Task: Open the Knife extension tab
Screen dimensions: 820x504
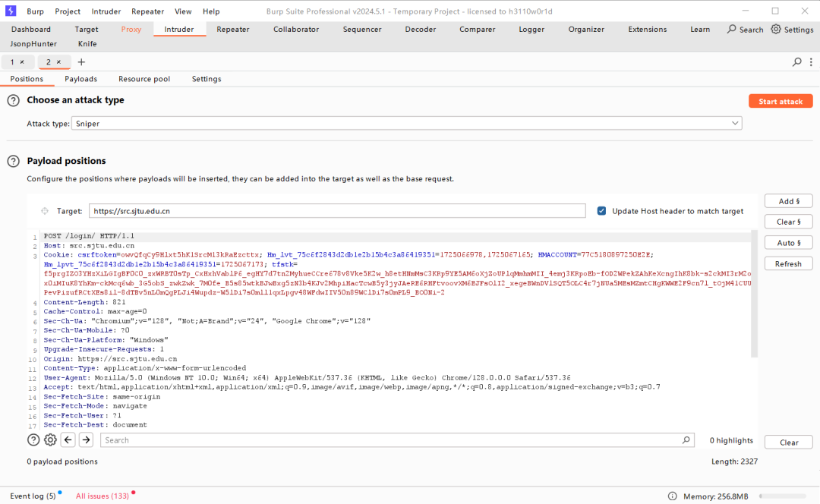Action: [x=87, y=44]
